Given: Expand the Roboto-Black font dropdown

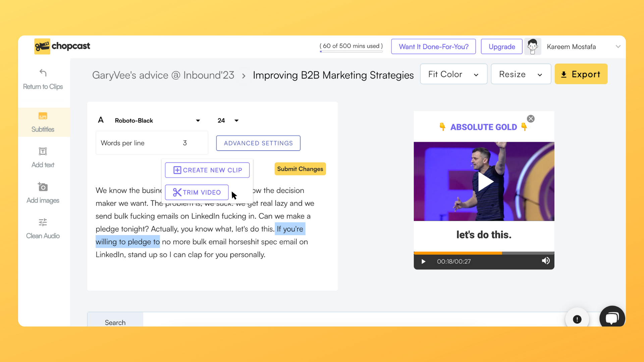Looking at the screenshot, I should [198, 120].
